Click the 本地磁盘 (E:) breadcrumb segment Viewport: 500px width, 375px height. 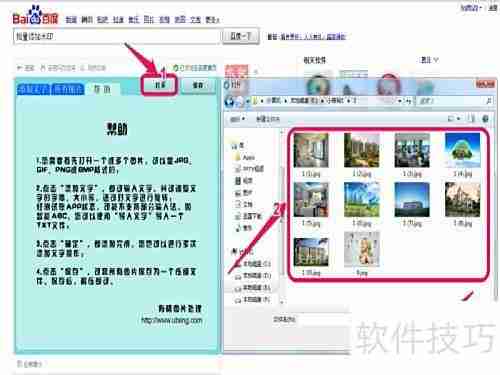304,100
